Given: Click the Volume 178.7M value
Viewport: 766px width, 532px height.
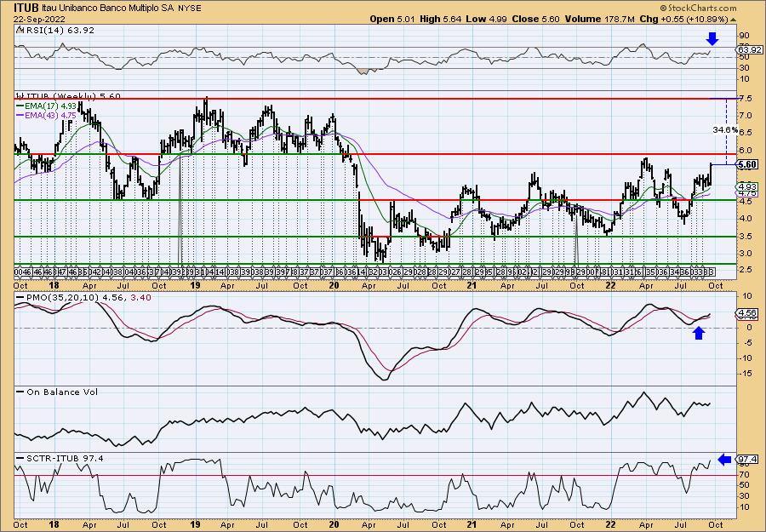Looking at the screenshot, I should pyautogui.click(x=600, y=19).
